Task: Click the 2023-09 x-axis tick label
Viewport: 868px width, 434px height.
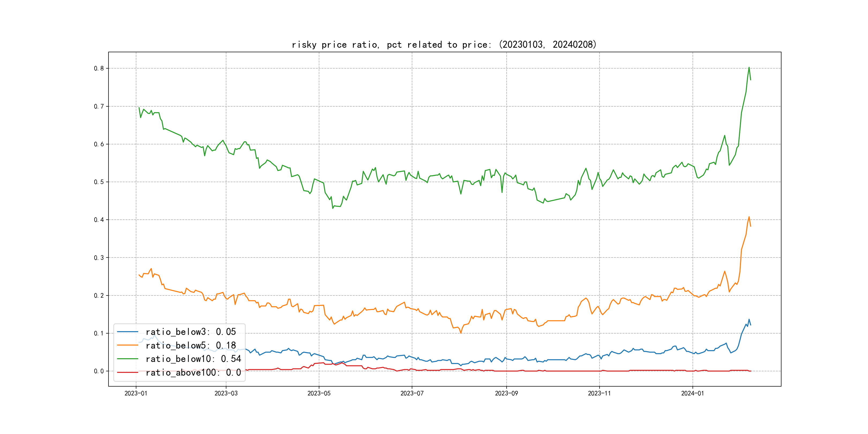Action: tap(506, 393)
